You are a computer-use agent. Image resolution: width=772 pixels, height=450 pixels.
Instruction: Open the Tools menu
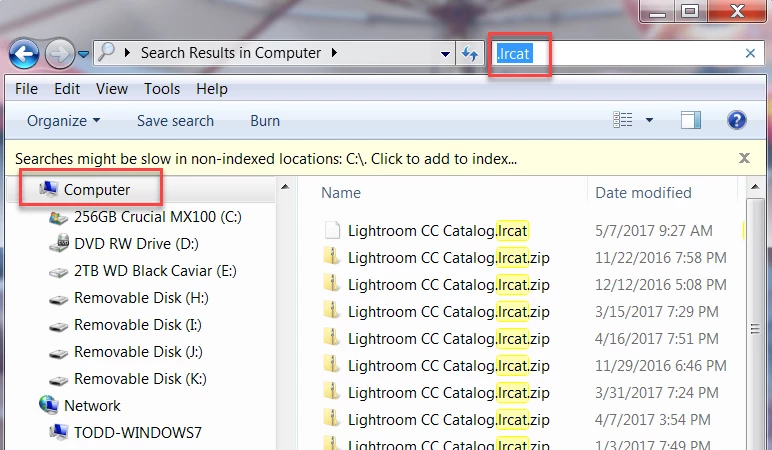point(162,89)
